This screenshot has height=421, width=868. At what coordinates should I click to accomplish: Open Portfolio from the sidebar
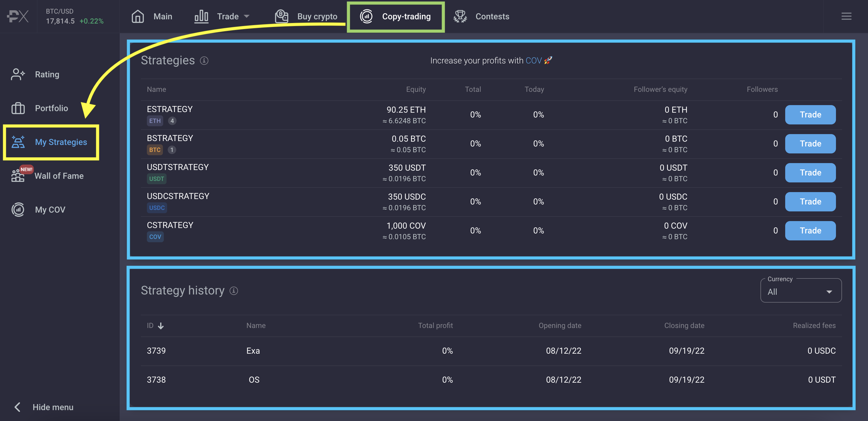[x=51, y=108]
